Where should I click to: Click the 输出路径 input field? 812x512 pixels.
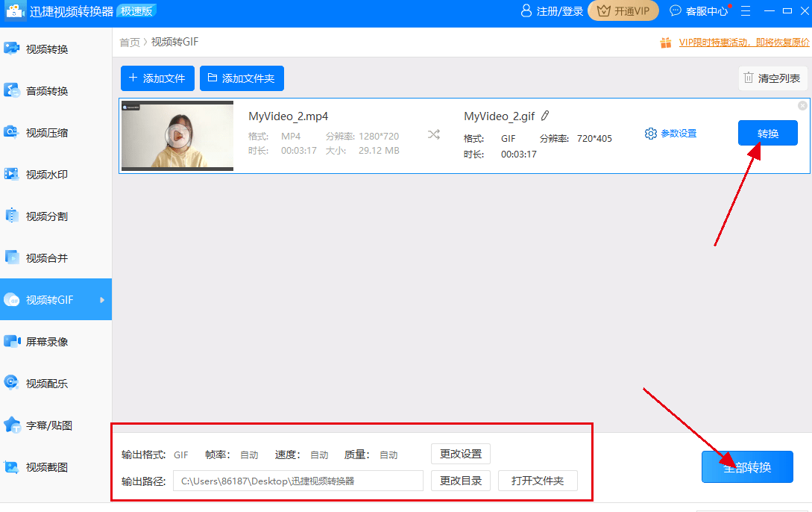[x=298, y=481]
